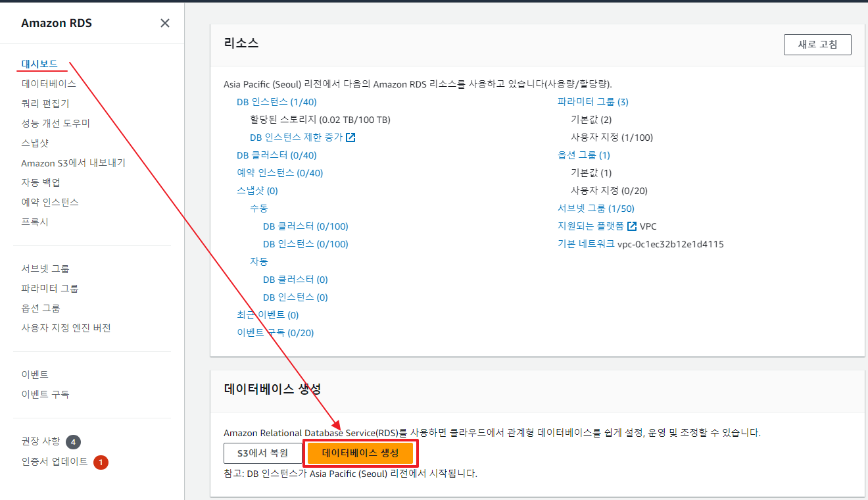Click the Amazon RDS sidebar title
The width and height of the screenshot is (868, 500).
pos(57,23)
